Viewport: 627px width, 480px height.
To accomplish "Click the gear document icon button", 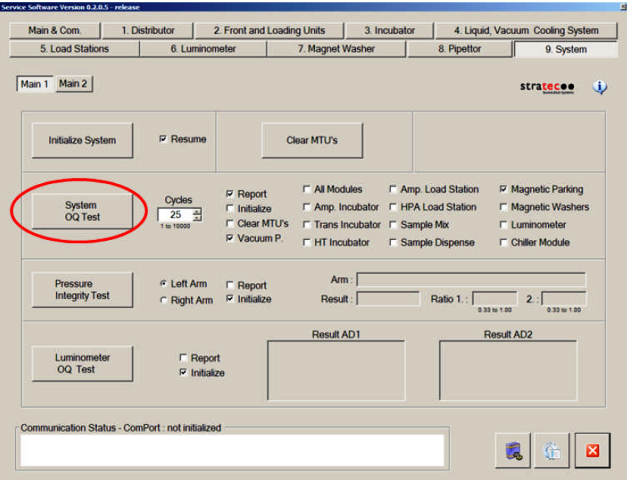I will pos(551,451).
